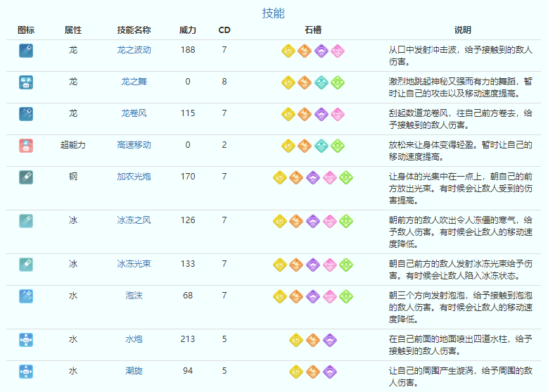Click the green stone icon in 加农光炮 row
This screenshot has height=392, width=548.
346,177
